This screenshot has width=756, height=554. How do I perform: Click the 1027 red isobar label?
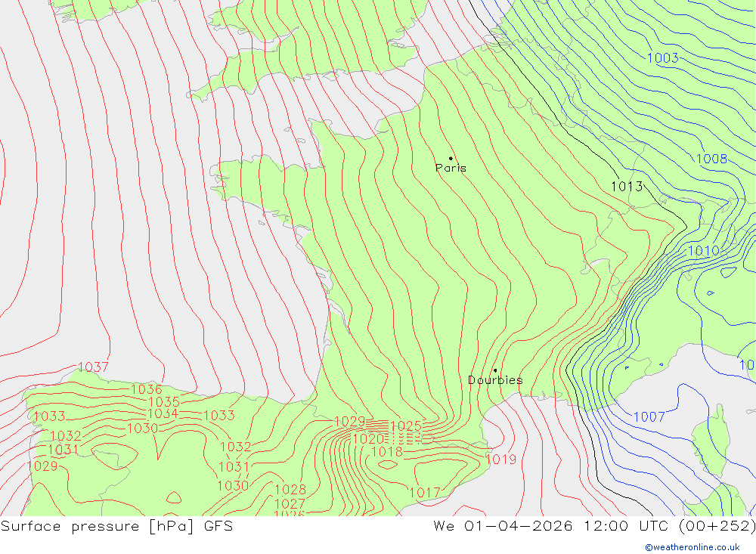(290, 504)
